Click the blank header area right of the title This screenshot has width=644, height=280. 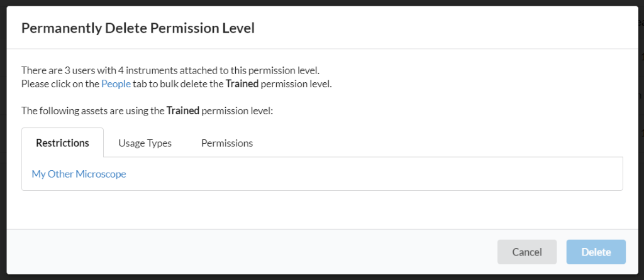click(x=440, y=28)
